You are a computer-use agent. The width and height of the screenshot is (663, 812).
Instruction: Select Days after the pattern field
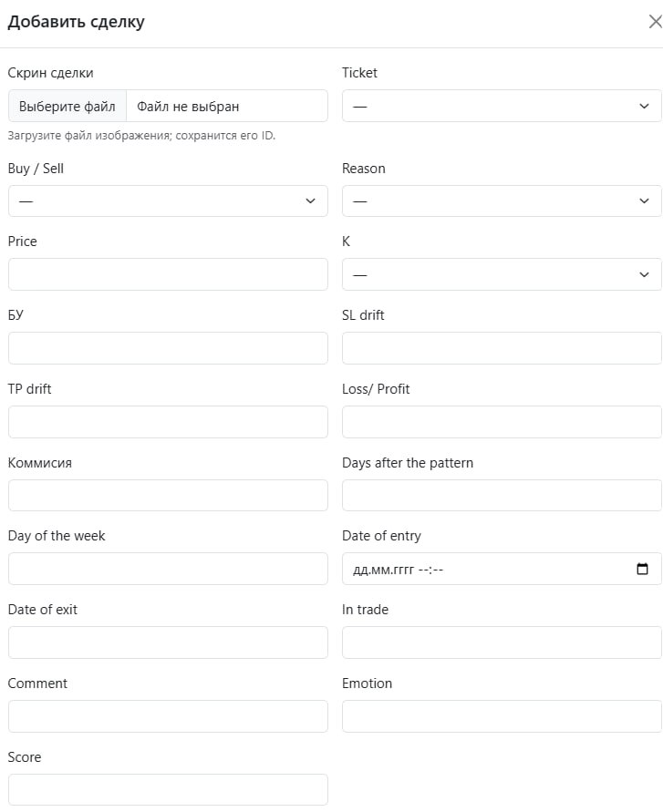[502, 496]
